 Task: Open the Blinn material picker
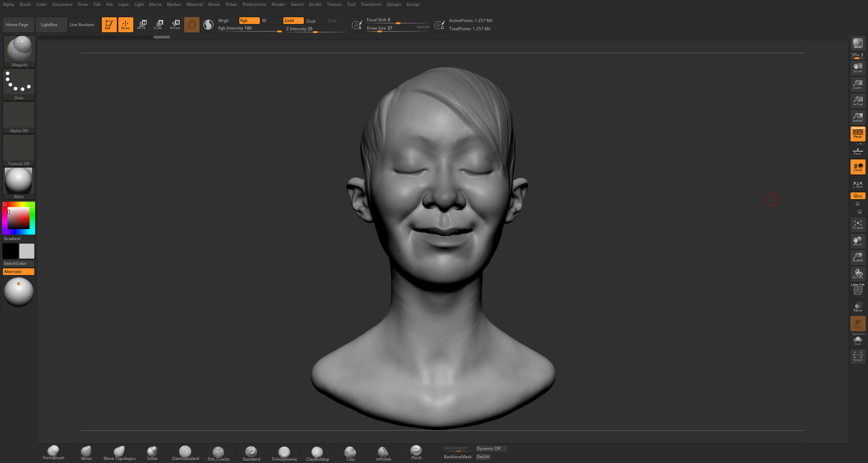pos(19,183)
